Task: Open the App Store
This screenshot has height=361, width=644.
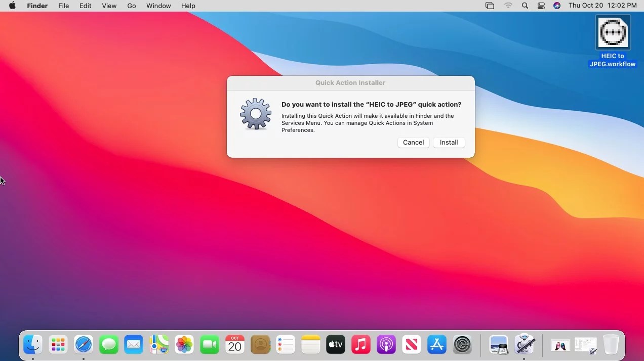Action: [437, 344]
